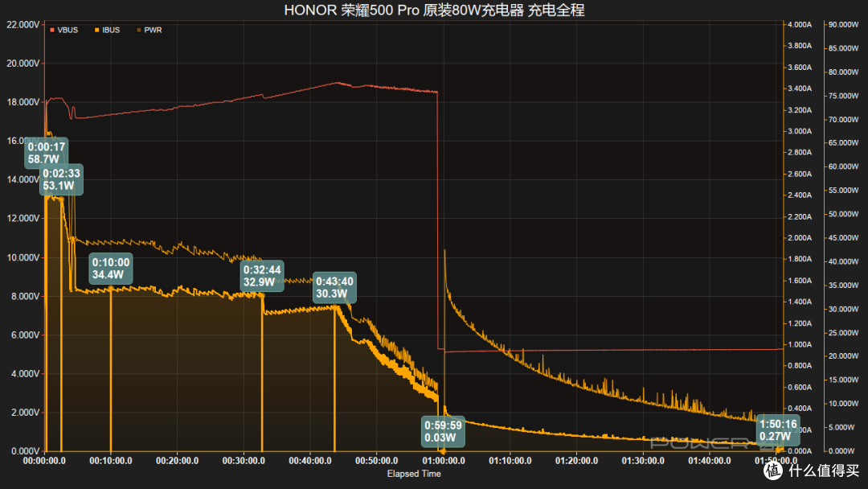Select the 0:43:40 30.3W marker label
This screenshot has height=489, width=868.
[x=334, y=287]
